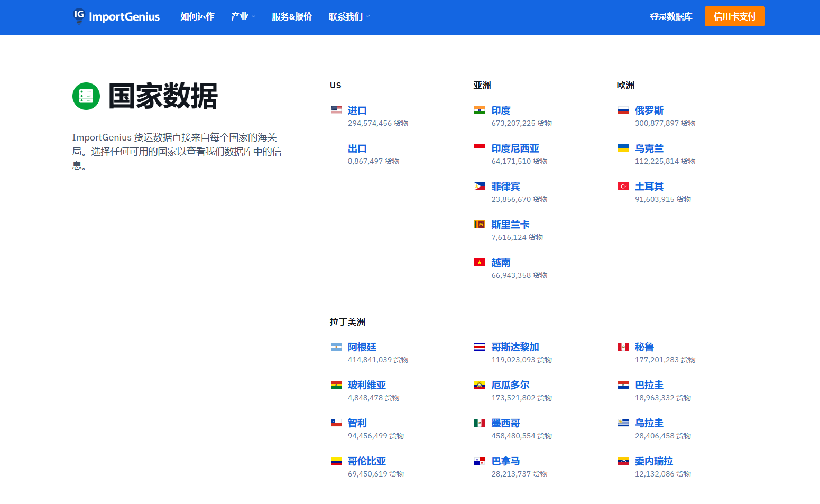This screenshot has width=820, height=504.
Task: Open the 如何运作 menu item
Action: click(197, 17)
